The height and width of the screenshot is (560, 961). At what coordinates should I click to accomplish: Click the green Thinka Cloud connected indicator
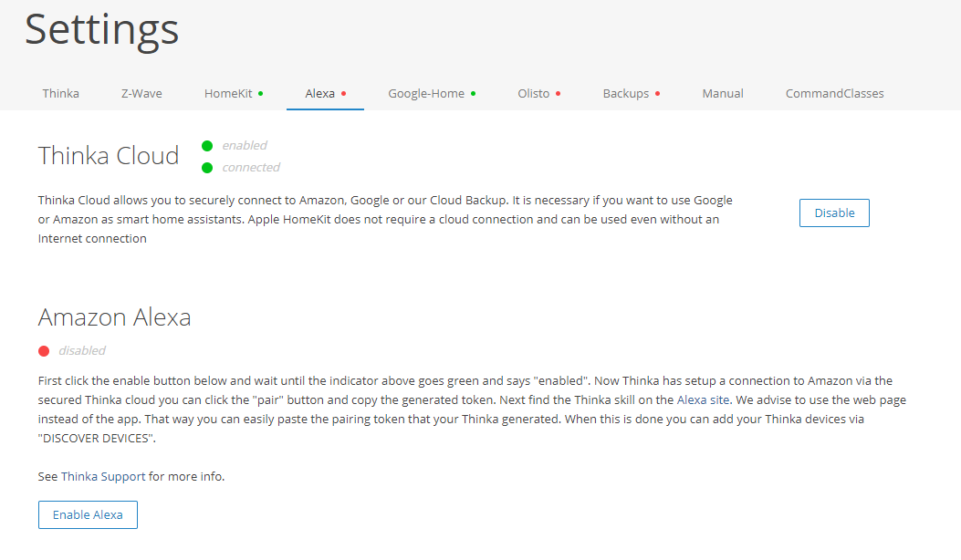point(207,168)
